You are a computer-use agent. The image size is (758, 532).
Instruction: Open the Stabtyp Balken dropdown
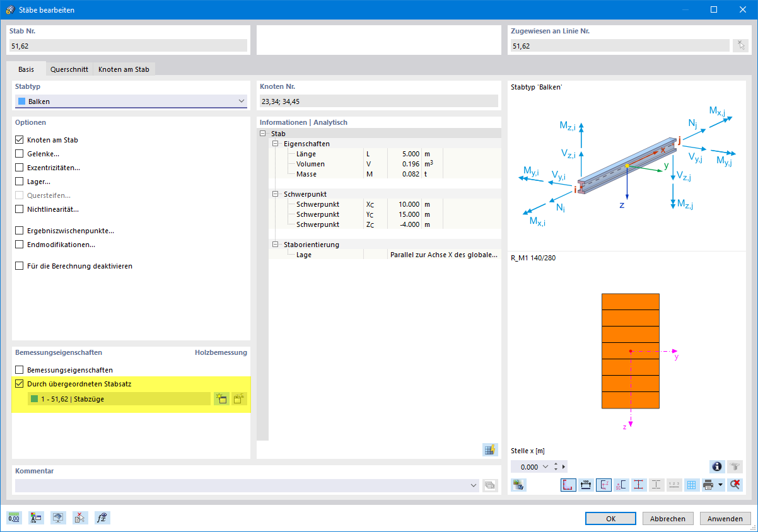(131, 101)
